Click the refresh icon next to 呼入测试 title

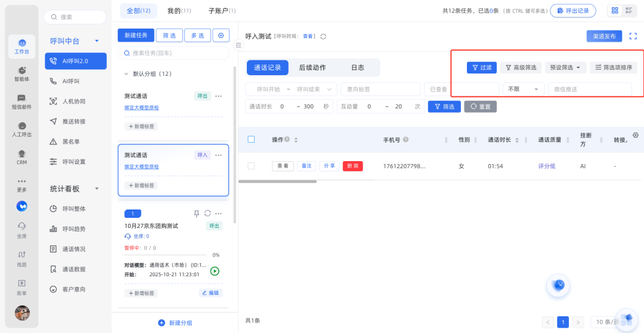(x=323, y=36)
